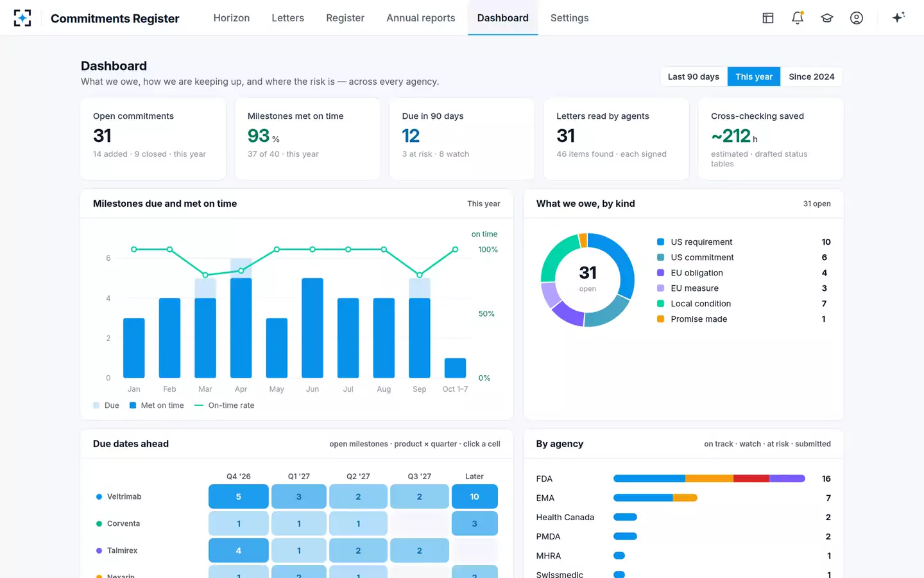
Task: Click the Health Canada agency label
Action: [x=565, y=517]
